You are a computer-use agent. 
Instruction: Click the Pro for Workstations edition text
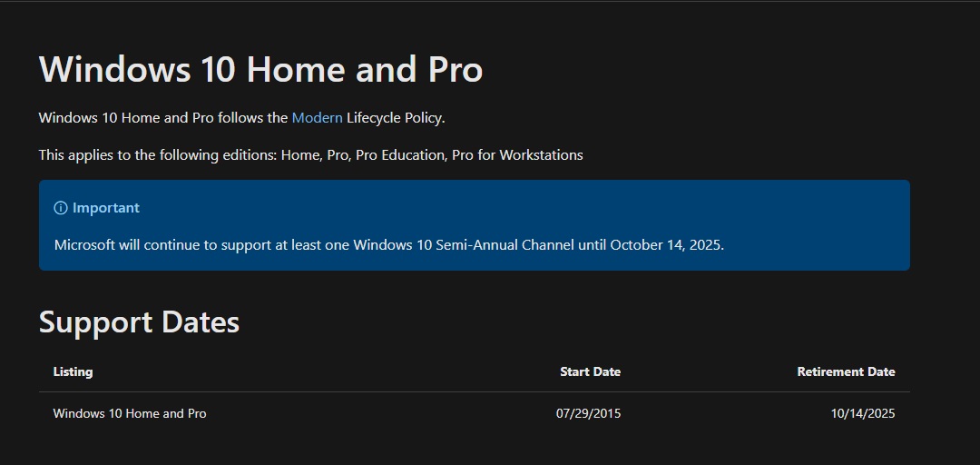[517, 154]
